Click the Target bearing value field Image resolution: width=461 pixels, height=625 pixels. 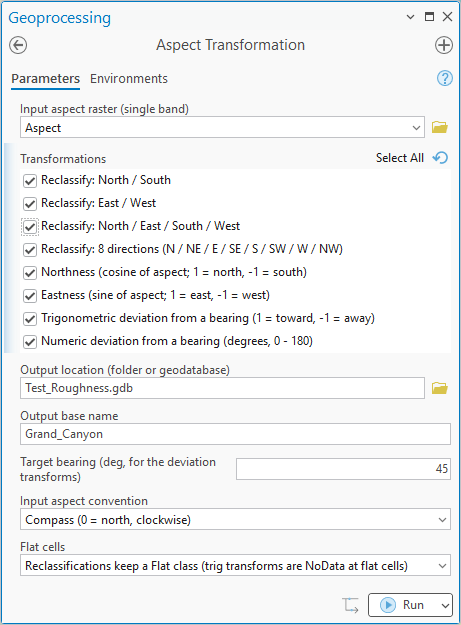pos(343,469)
